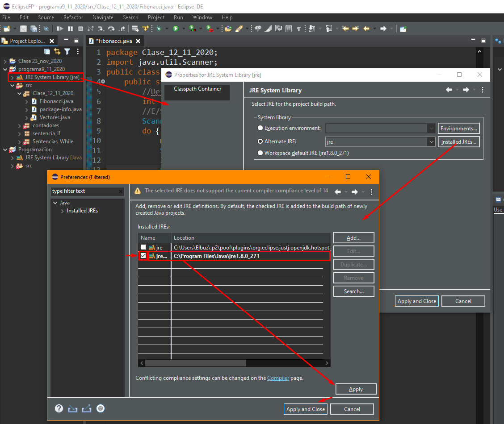Click the Project Explorer filter funnel icon
This screenshot has height=424, width=504.
point(67,51)
